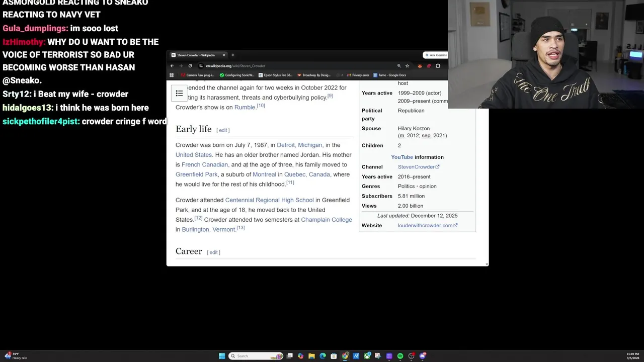Open Centennial Regional High School link
644x362 pixels.
269,200
